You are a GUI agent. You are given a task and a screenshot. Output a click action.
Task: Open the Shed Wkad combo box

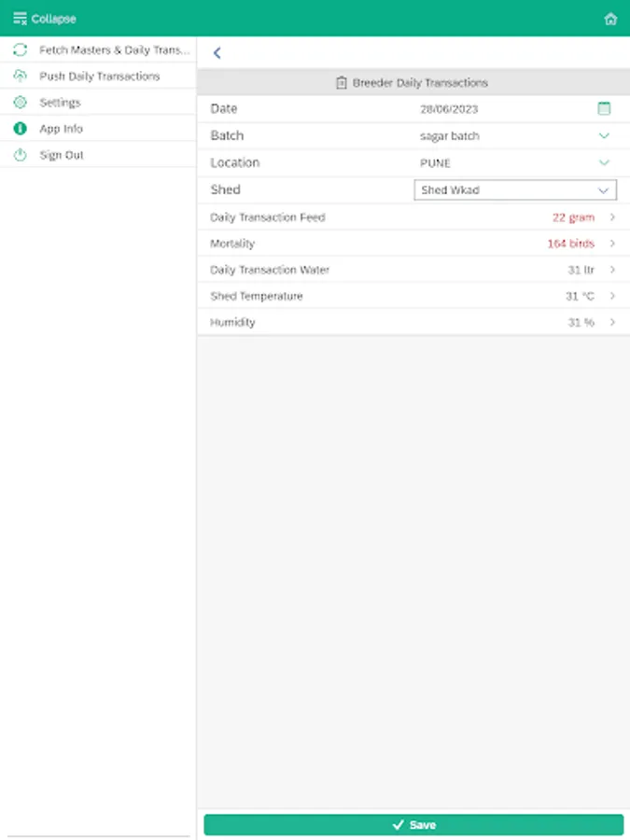[x=515, y=190]
